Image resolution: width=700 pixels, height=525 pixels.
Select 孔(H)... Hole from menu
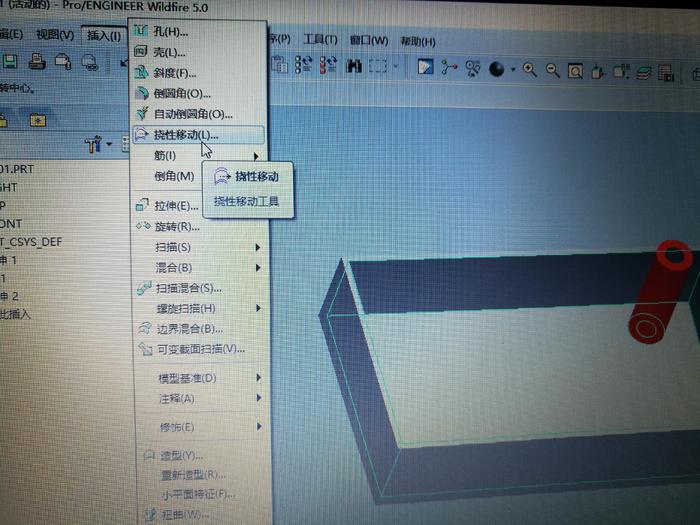point(199,31)
